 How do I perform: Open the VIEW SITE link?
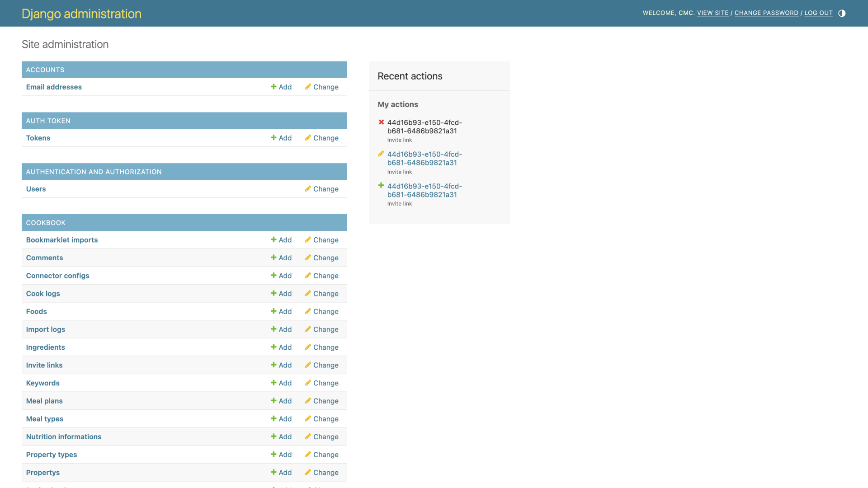712,13
